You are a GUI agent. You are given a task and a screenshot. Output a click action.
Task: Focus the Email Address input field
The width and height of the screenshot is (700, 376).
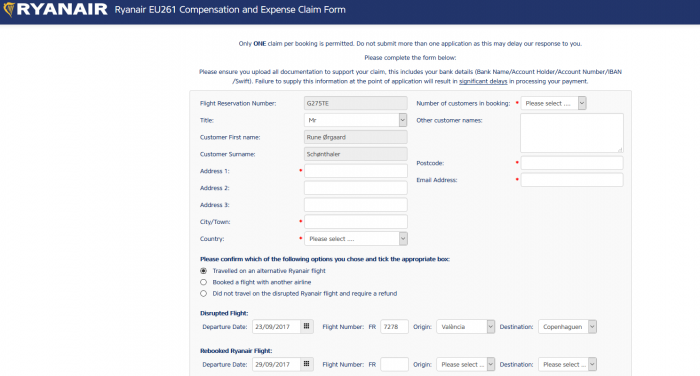572,180
